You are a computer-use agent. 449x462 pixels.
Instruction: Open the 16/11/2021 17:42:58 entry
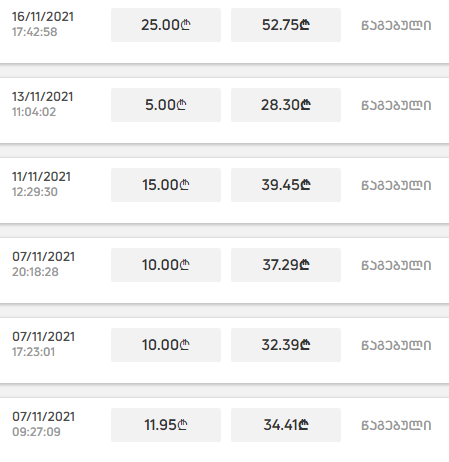[224, 32]
